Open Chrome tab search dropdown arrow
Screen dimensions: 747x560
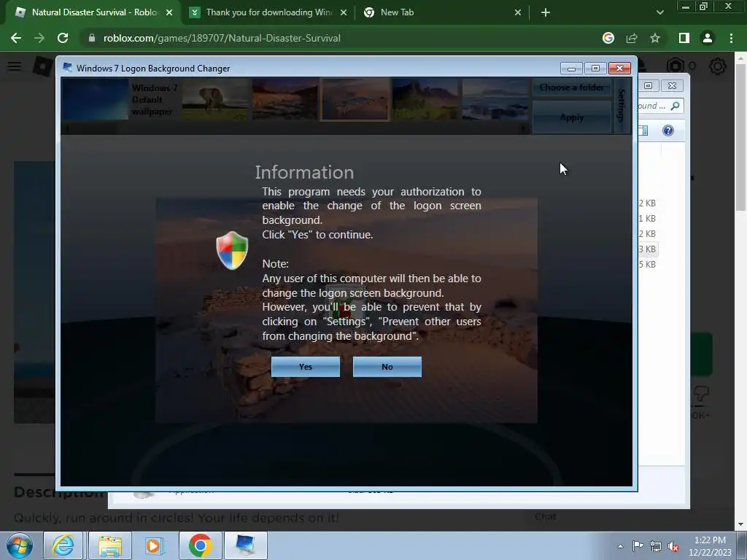point(659,12)
